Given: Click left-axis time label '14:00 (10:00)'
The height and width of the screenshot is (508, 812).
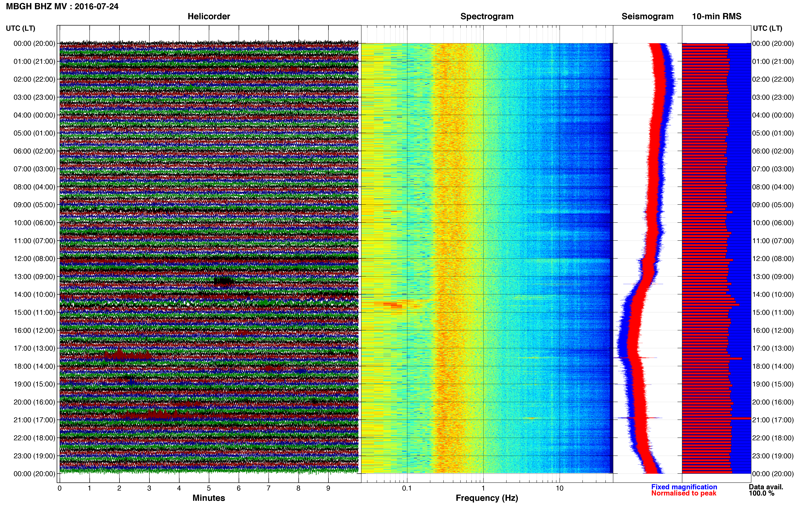Looking at the screenshot, I should (34, 295).
